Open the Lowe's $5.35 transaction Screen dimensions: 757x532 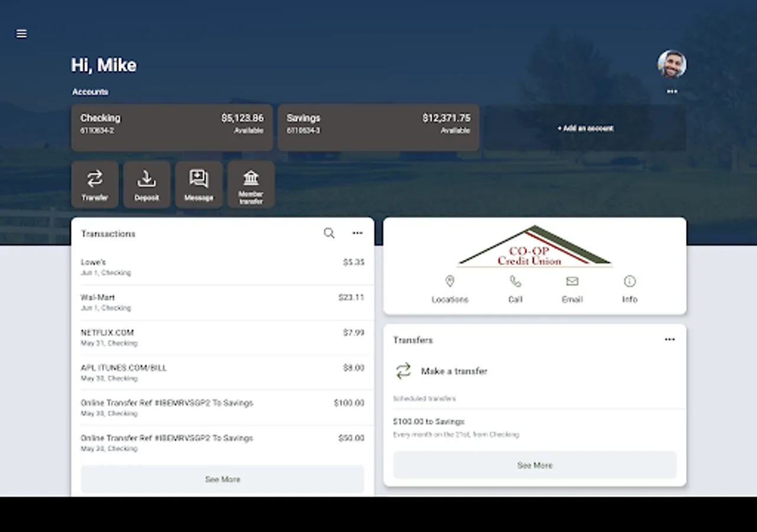pos(222,267)
